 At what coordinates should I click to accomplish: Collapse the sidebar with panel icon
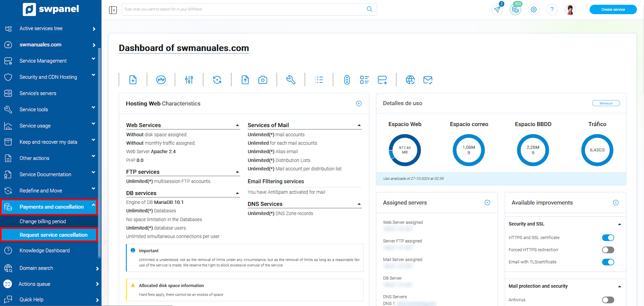[113, 10]
